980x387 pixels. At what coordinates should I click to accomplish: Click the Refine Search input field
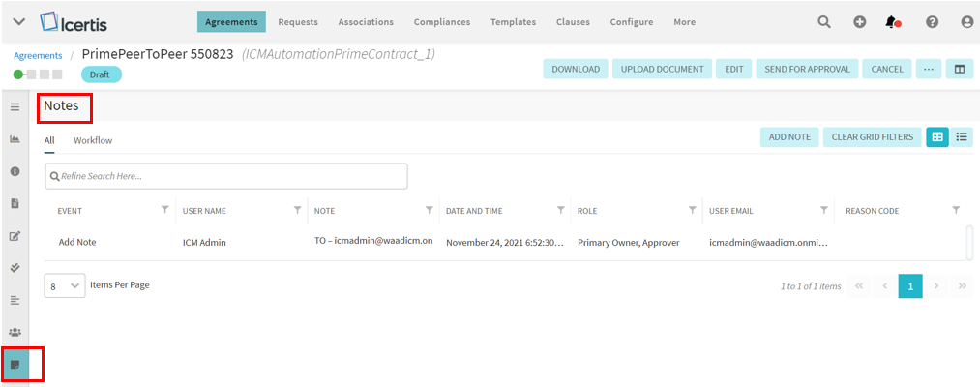point(226,176)
